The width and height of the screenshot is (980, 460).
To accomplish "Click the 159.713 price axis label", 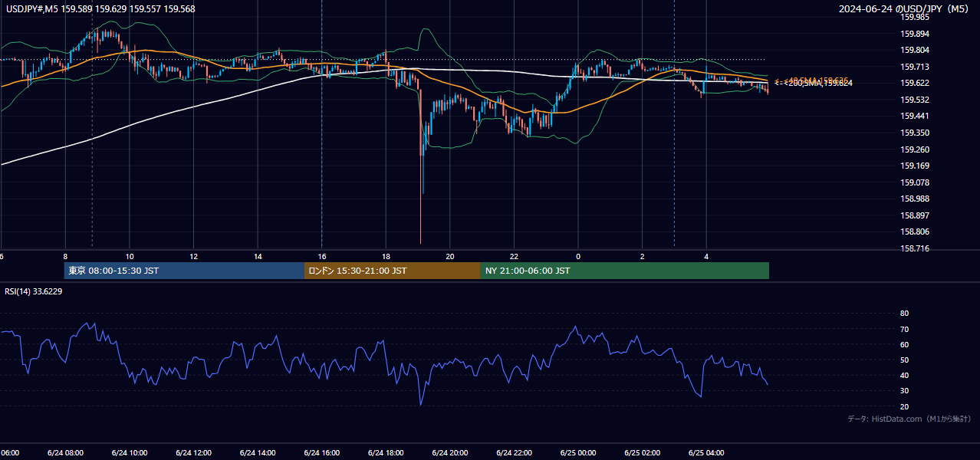I will click(x=915, y=67).
